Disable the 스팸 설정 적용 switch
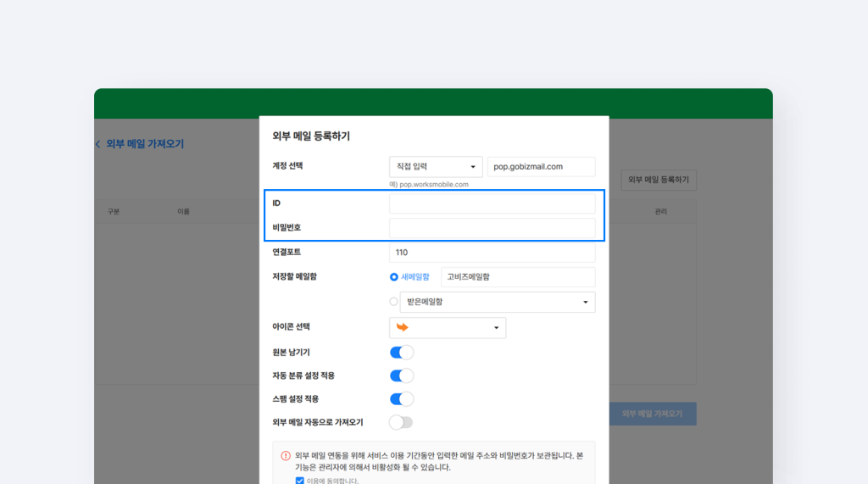The image size is (868, 484). click(x=401, y=398)
